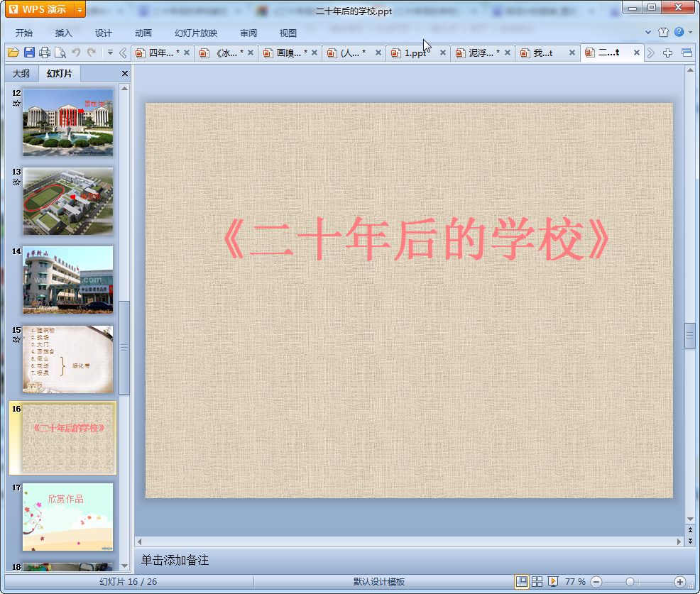This screenshot has height=594, width=700.
Task: Close the 泥浮... document tab
Action: (x=507, y=53)
